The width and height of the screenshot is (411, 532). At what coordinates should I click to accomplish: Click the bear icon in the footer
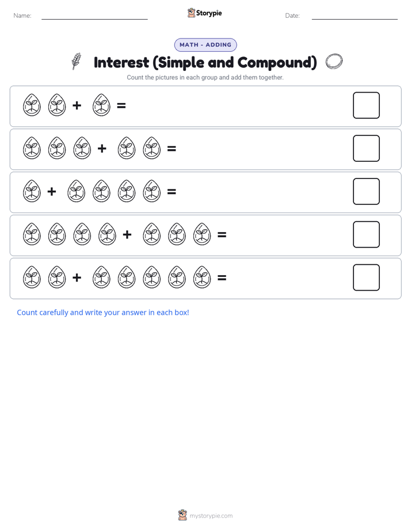click(x=182, y=515)
